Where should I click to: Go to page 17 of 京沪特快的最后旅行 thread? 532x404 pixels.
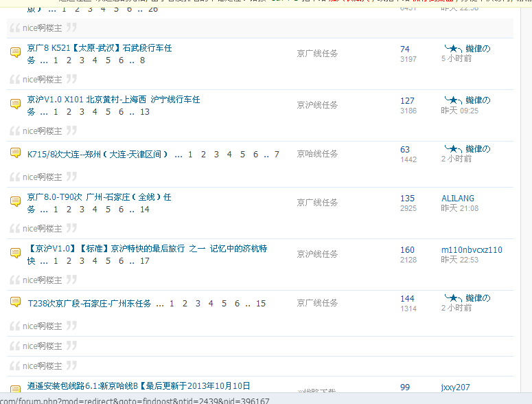point(144,261)
